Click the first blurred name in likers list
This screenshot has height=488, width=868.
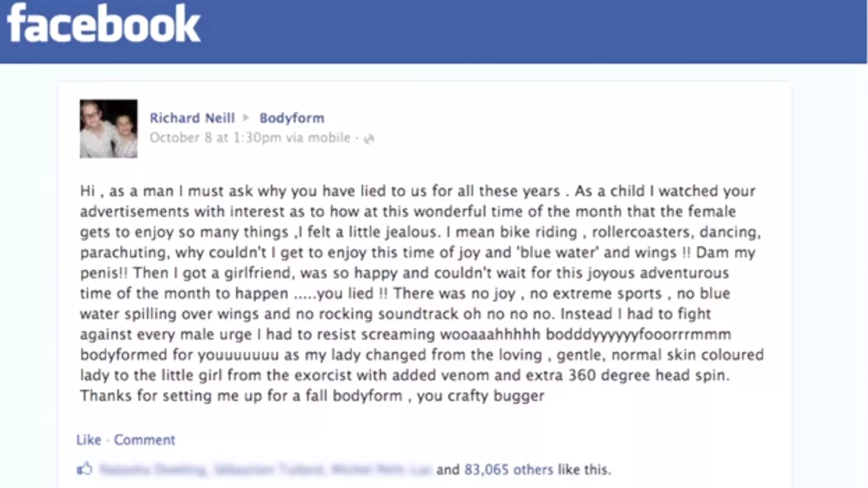(153, 469)
